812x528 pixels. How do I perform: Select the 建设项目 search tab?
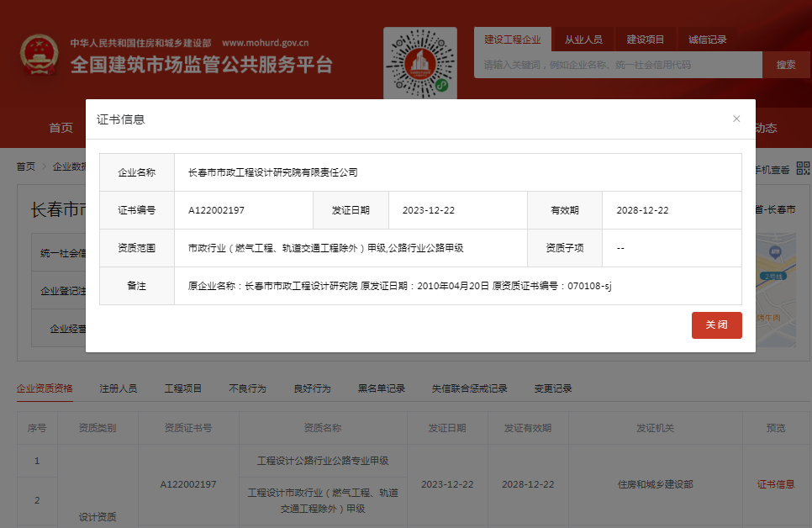pos(646,40)
